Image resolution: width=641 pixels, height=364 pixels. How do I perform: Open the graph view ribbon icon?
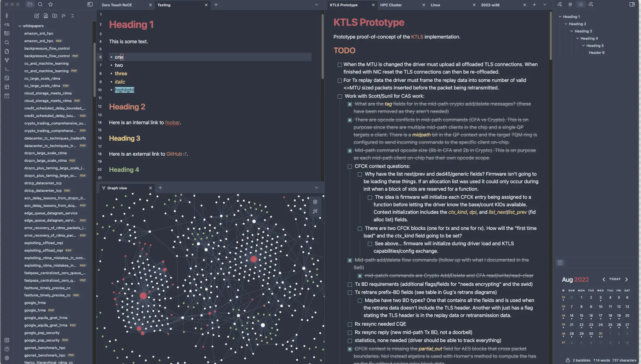coord(7,60)
